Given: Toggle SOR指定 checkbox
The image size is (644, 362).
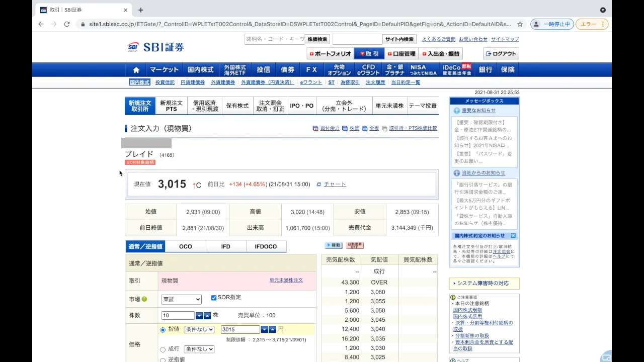Looking at the screenshot, I should pos(214,298).
